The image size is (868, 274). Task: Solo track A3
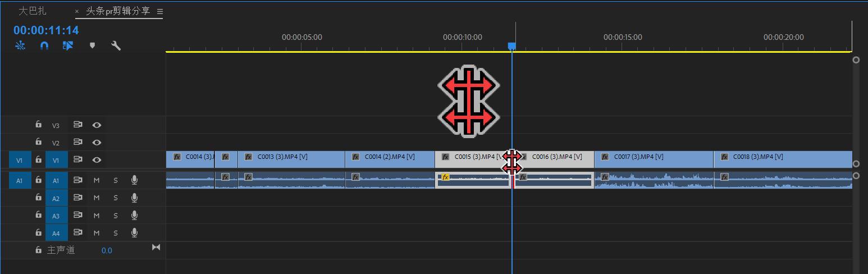pyautogui.click(x=116, y=215)
